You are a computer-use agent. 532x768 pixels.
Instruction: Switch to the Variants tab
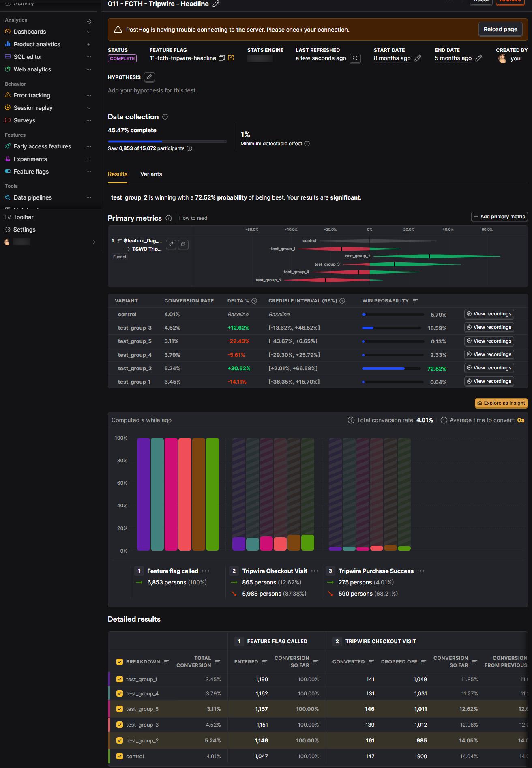tap(151, 174)
